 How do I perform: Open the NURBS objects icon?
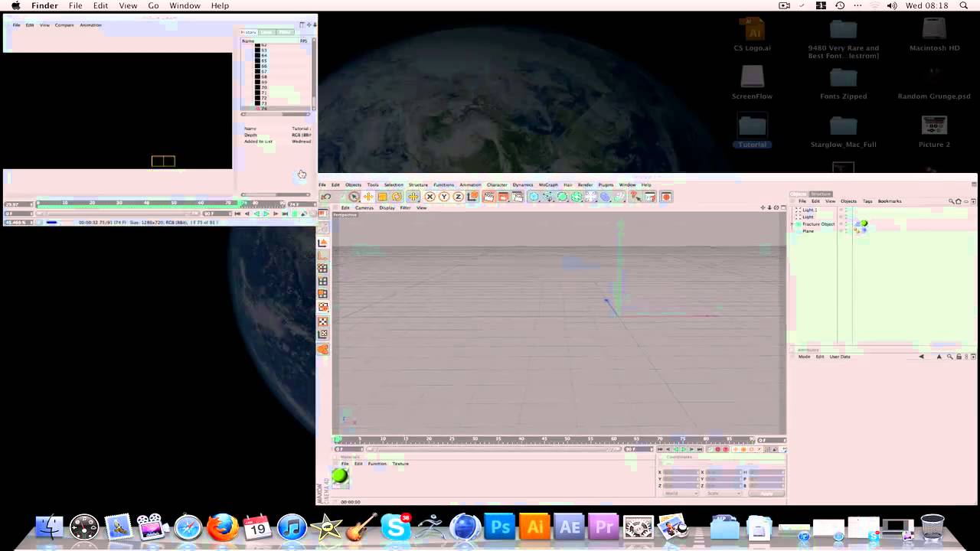tap(562, 197)
